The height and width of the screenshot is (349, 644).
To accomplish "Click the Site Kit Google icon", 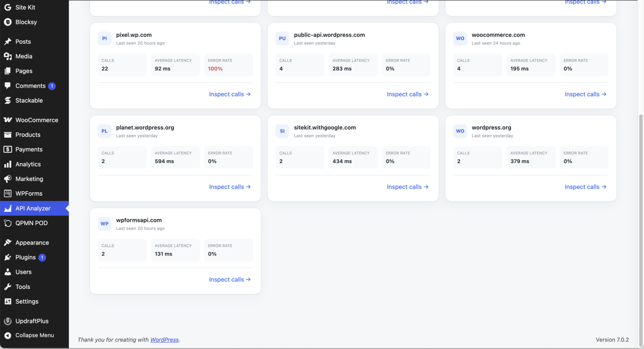I will [8, 7].
